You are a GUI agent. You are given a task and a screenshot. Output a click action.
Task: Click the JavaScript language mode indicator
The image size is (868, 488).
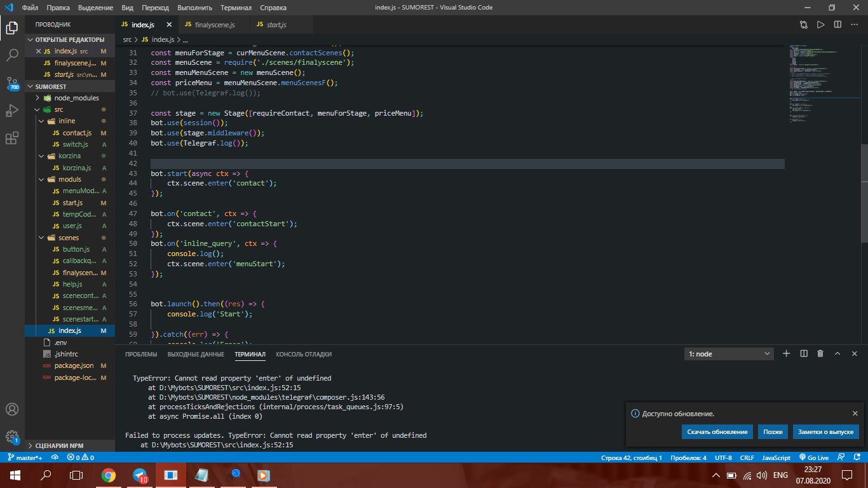pyautogui.click(x=776, y=457)
